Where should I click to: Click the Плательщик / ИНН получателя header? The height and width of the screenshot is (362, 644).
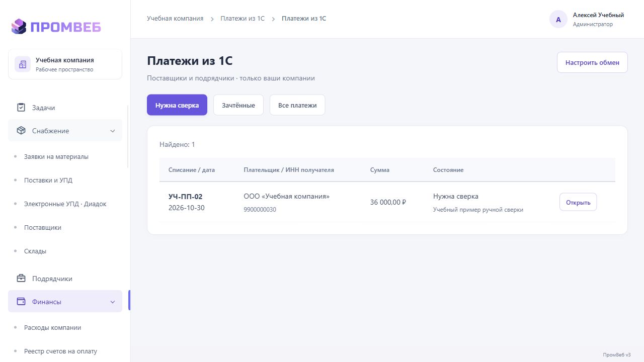(289, 170)
